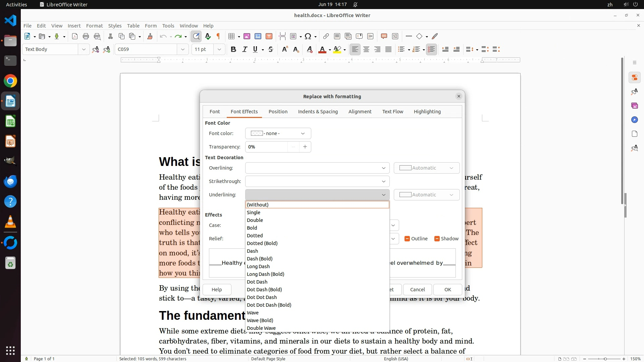
Task: Toggle the Outline checkbox
Action: (x=407, y=239)
